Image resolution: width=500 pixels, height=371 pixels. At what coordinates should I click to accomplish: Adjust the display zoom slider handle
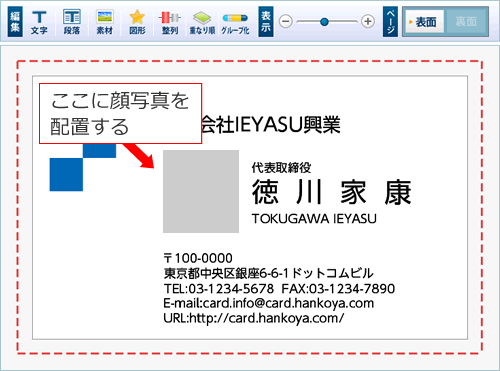click(324, 22)
